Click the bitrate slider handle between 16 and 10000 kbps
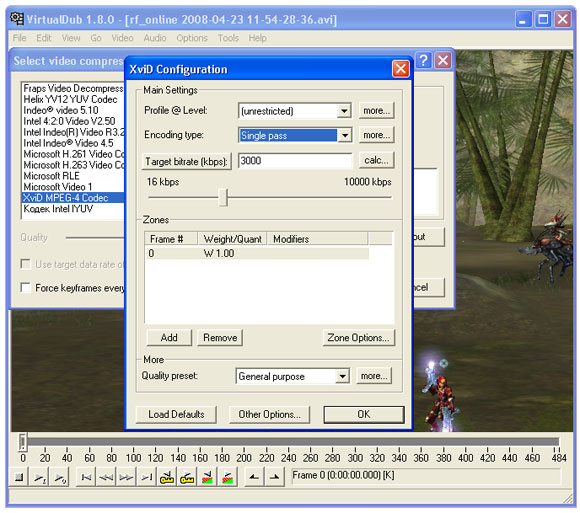This screenshot has width=580, height=513. pos(223,198)
